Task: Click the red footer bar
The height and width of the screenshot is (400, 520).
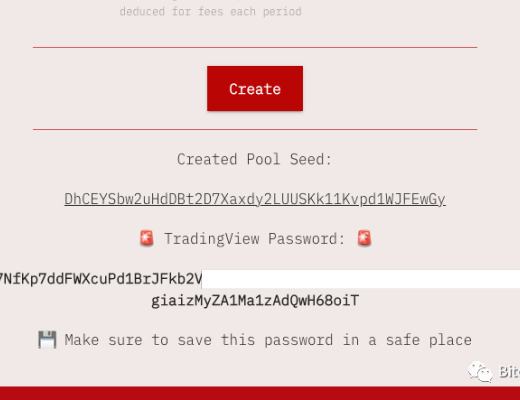Action: pos(260,393)
